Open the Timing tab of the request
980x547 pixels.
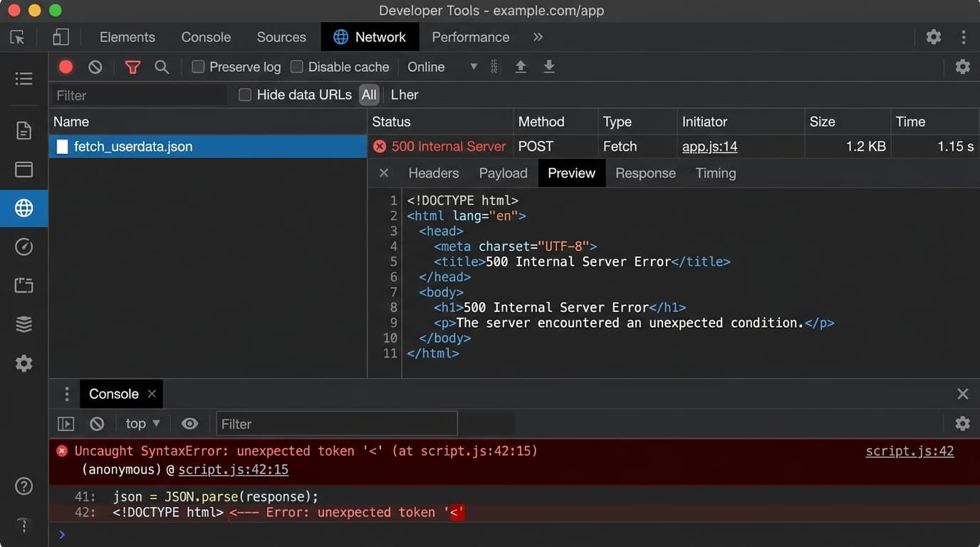point(716,173)
